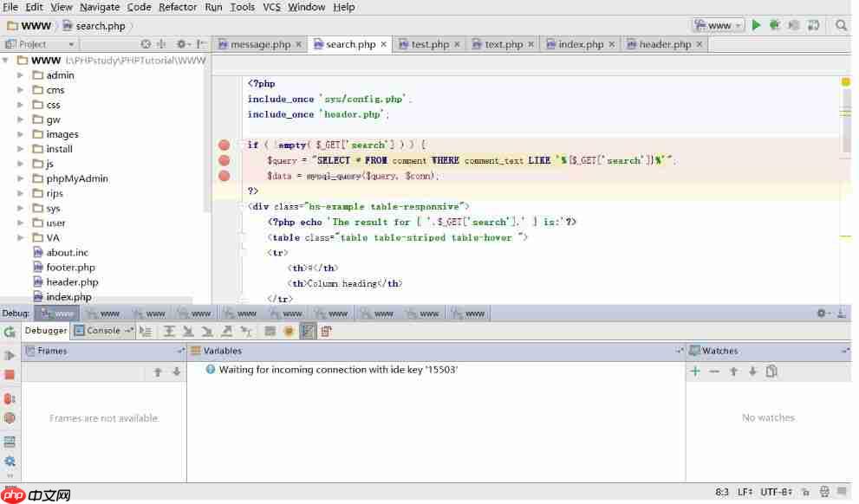This screenshot has width=859, height=504.
Task: Toggle breakpoint on the if empty line
Action: pos(224,145)
